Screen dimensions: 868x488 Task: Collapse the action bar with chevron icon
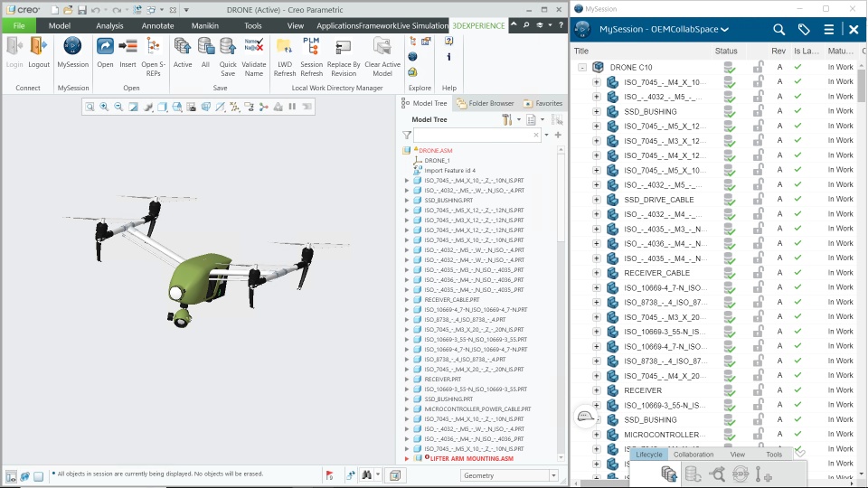[x=800, y=453]
